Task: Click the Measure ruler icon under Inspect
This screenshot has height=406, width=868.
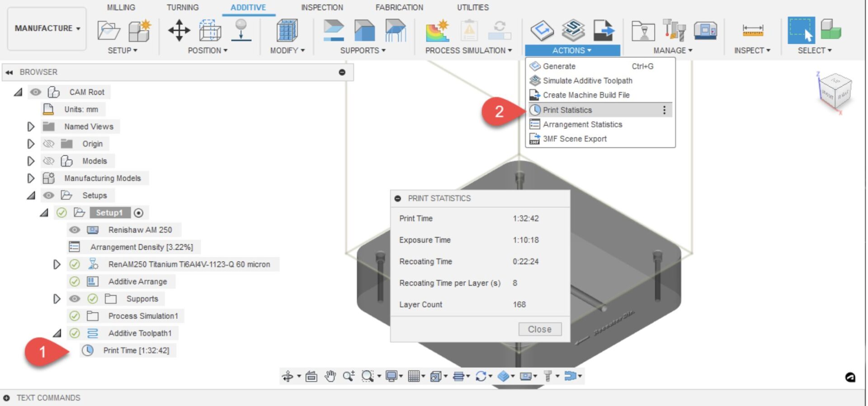Action: (752, 31)
